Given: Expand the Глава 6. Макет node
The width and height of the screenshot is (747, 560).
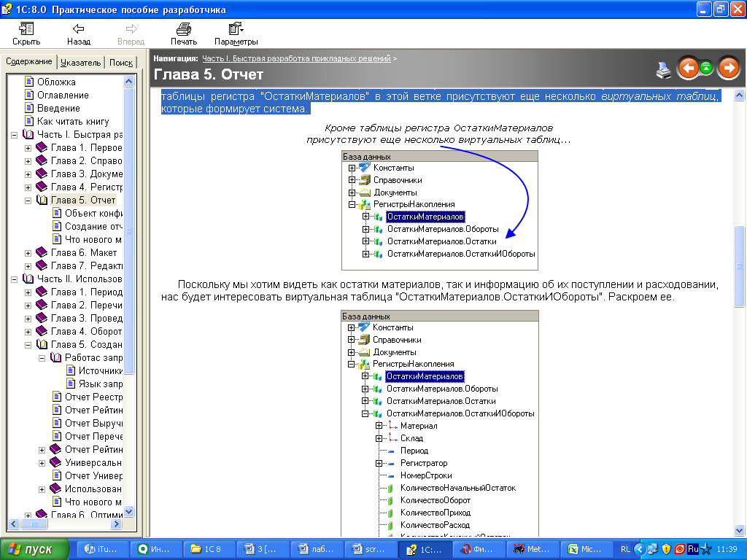Looking at the screenshot, I should [28, 253].
